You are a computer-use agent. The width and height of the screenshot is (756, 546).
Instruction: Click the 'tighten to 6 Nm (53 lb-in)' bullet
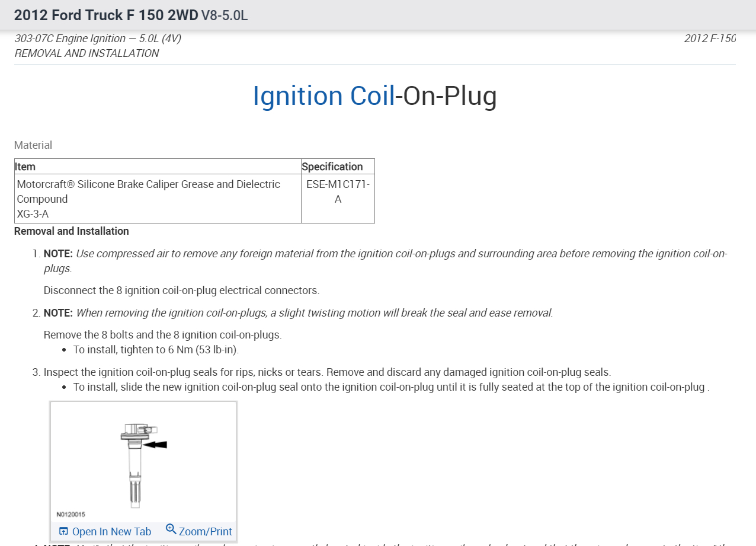(156, 350)
